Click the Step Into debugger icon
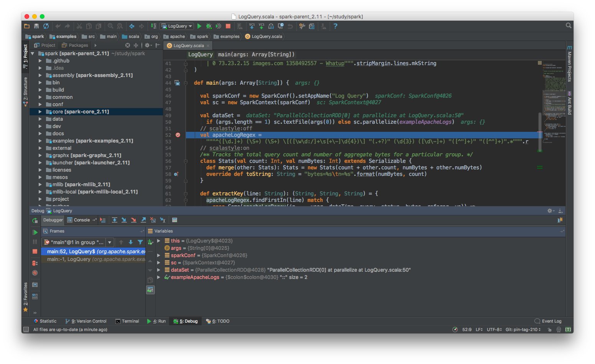The image size is (595, 364). [x=124, y=220]
